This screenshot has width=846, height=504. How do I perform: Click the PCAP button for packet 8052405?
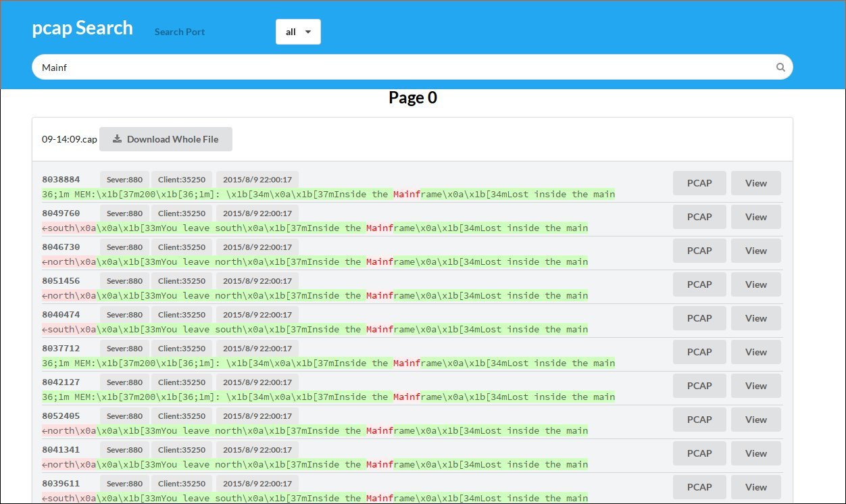tap(699, 420)
